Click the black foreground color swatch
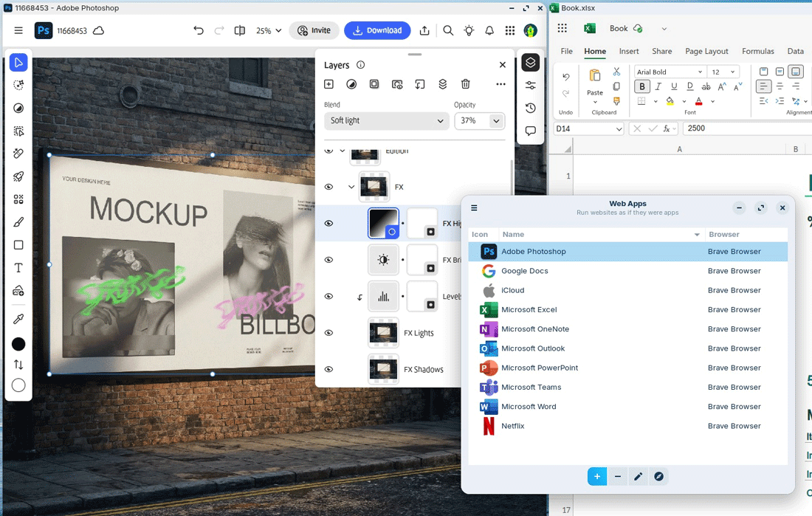The height and width of the screenshot is (516, 812). tap(18, 344)
